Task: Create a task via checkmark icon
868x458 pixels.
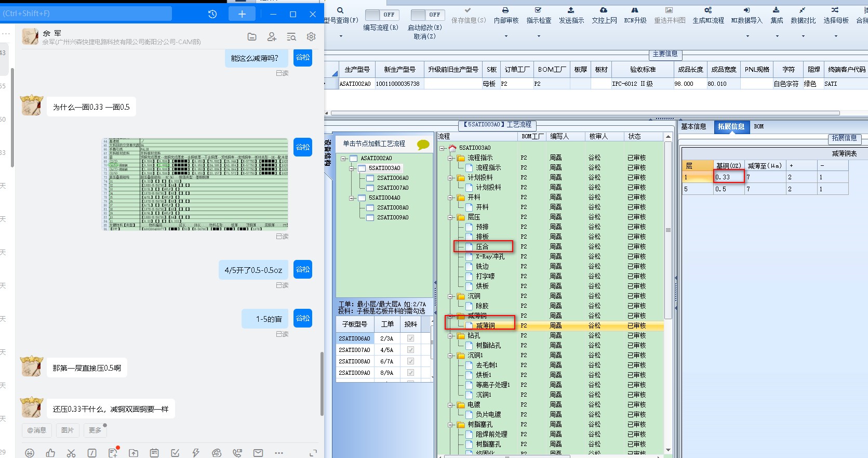Action: pyautogui.click(x=175, y=453)
